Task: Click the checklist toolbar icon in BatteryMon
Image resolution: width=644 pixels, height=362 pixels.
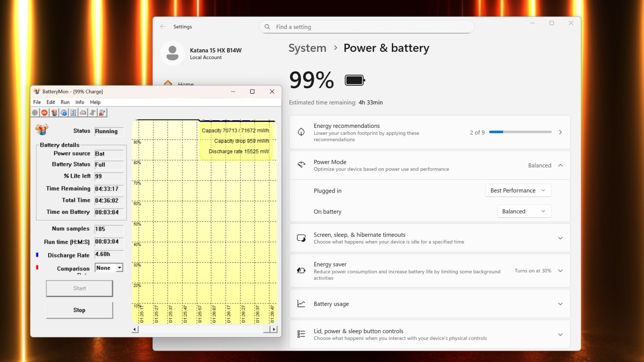Action: [73, 113]
